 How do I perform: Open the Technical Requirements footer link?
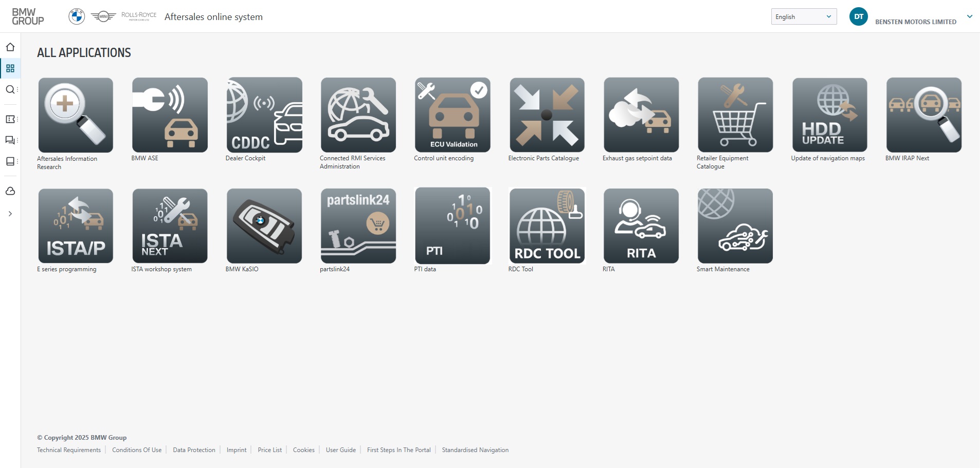pyautogui.click(x=69, y=450)
